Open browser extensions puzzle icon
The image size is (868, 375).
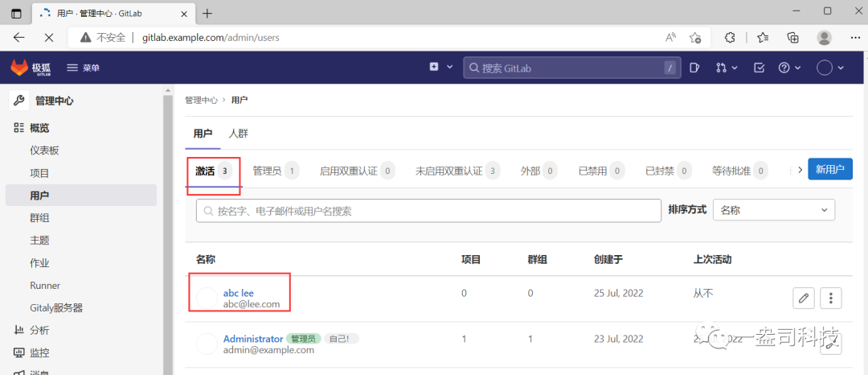click(730, 37)
